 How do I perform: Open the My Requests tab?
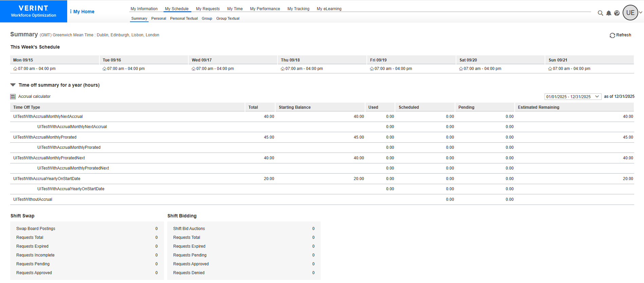pos(208,9)
